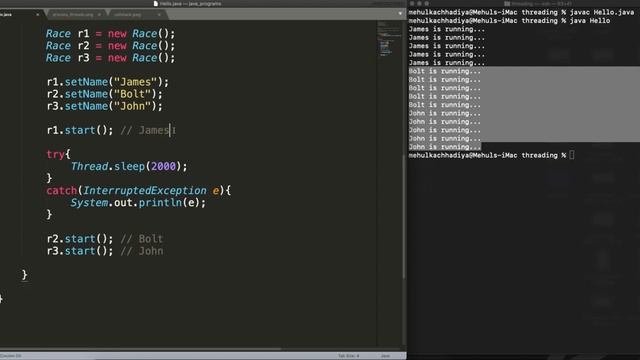Close the active Hello.java editor tab

[38, 15]
